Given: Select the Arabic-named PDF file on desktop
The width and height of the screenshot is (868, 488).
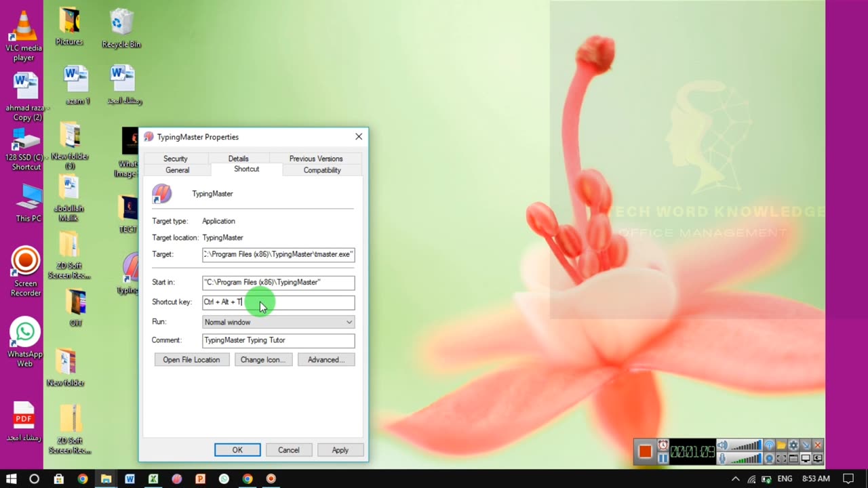Looking at the screenshot, I should 24,422.
